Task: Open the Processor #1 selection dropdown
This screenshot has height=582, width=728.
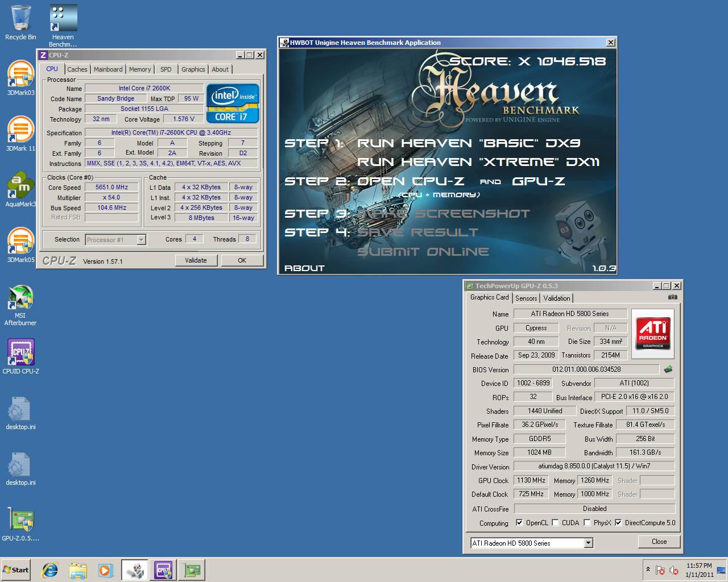Action: tap(115, 240)
